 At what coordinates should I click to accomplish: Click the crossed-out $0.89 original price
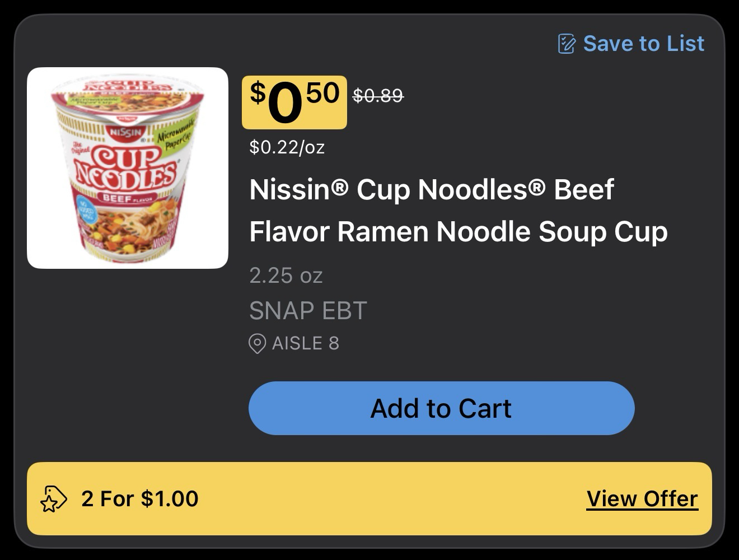click(378, 96)
